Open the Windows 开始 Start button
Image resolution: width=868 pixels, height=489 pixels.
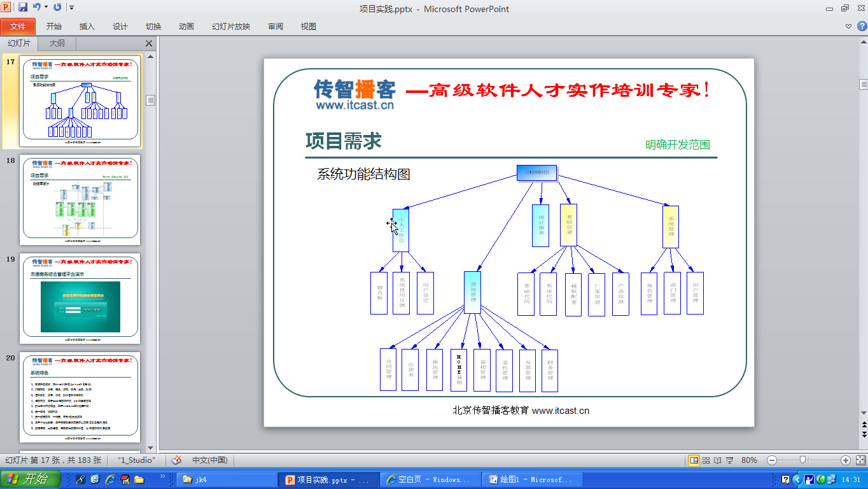[x=31, y=479]
